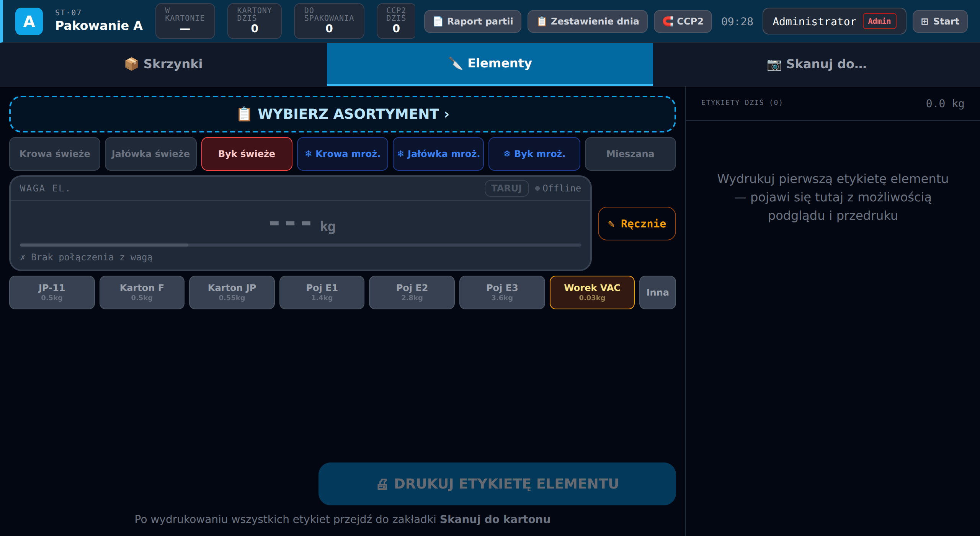980x536 pixels.
Task: Open WYBIERZ ASORTYMENT selector chevron
Action: 447,114
